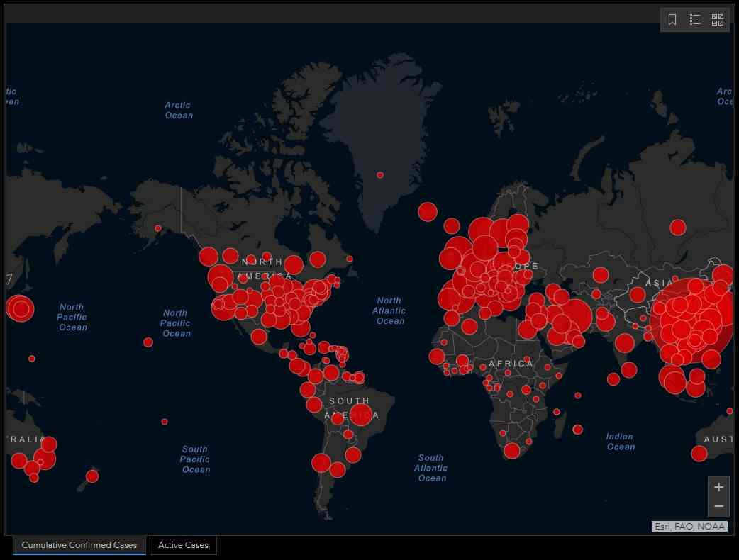739x560 pixels.
Task: Open the basemap gallery grid icon
Action: click(x=717, y=20)
